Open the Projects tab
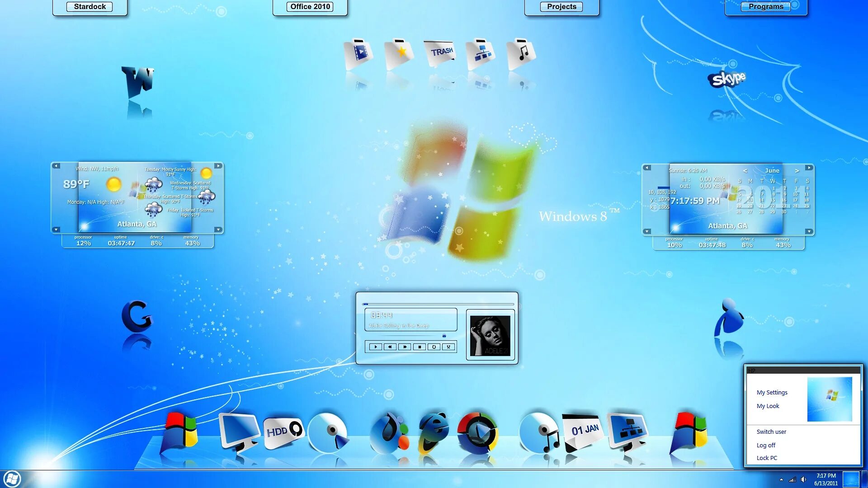868x488 pixels. click(x=561, y=7)
